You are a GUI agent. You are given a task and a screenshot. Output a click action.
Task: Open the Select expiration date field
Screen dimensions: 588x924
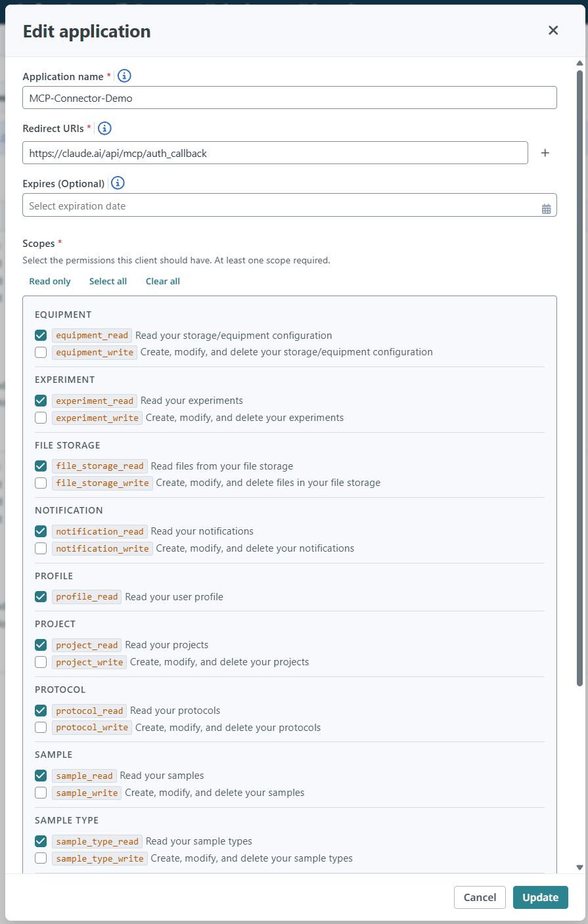(x=290, y=206)
